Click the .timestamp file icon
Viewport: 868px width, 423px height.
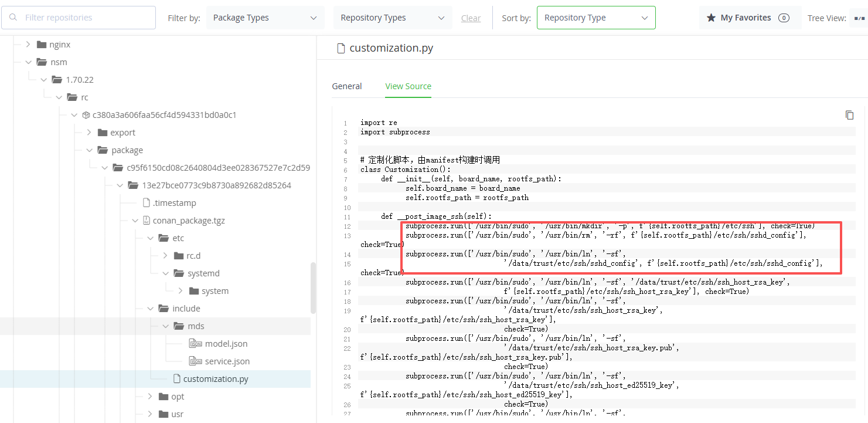coord(146,203)
